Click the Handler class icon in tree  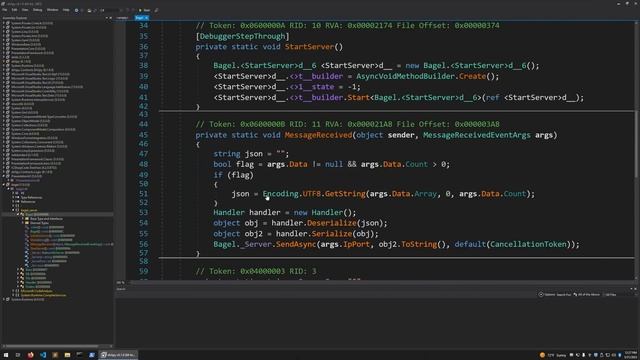[x=22, y=282]
